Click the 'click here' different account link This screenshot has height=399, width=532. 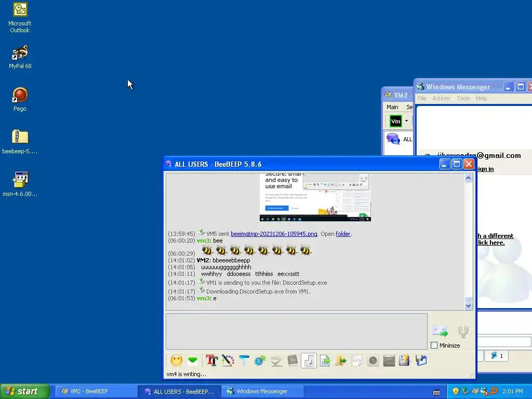coord(490,243)
